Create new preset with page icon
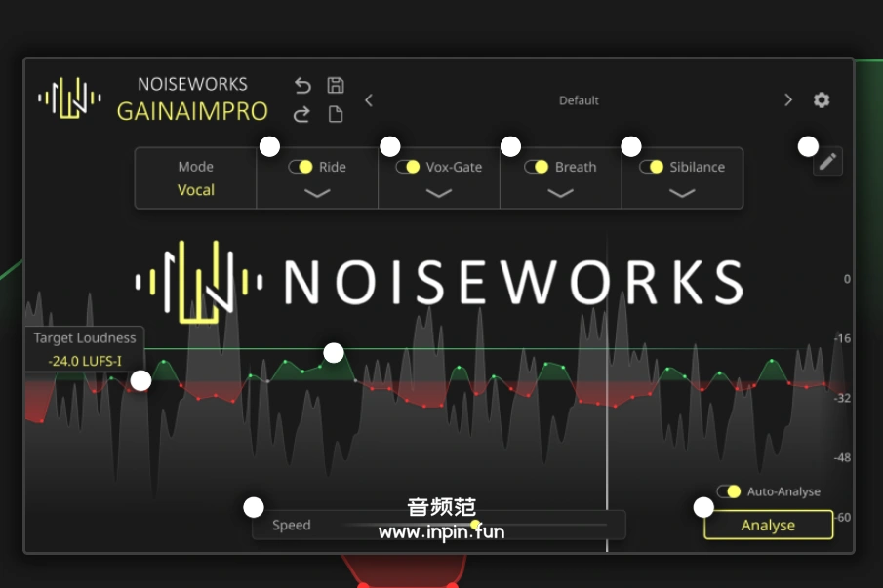The height and width of the screenshot is (588, 883). click(x=336, y=114)
